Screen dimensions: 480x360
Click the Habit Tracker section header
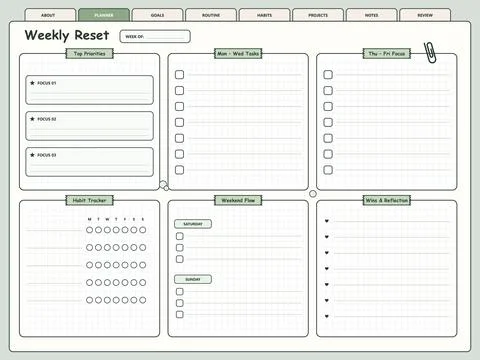pyautogui.click(x=90, y=200)
